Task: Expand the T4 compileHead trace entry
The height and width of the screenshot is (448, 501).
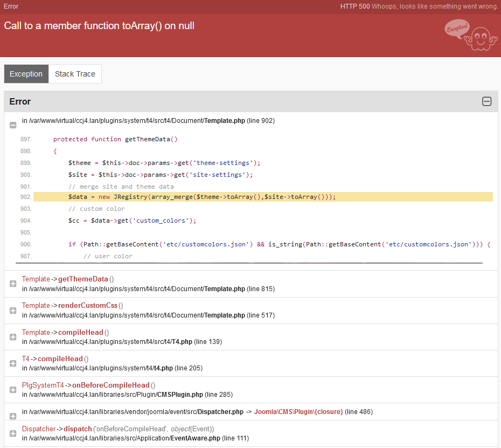Action: click(x=12, y=363)
